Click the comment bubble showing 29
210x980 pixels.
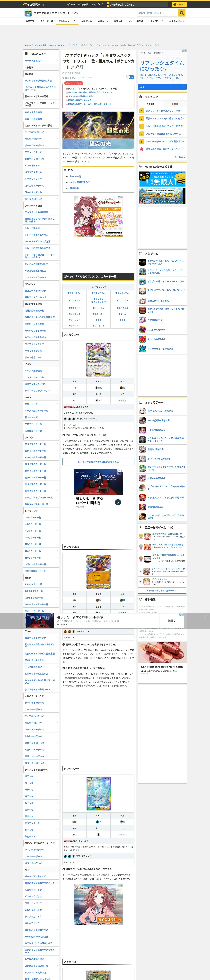130,77
